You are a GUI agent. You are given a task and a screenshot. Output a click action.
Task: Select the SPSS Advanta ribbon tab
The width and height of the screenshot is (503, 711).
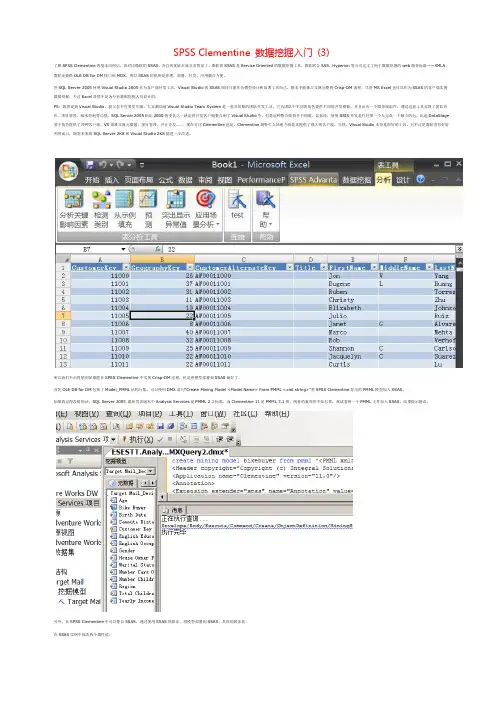pyautogui.click(x=313, y=180)
